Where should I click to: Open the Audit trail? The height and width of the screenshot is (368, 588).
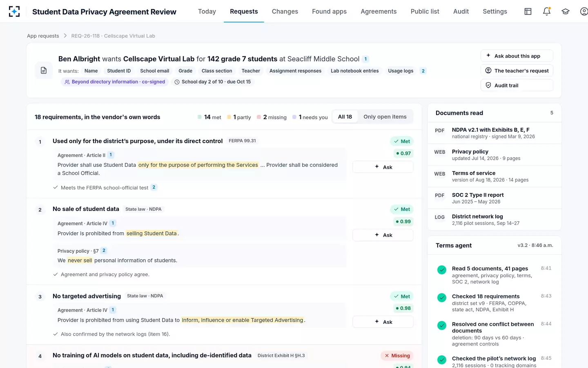click(x=517, y=85)
